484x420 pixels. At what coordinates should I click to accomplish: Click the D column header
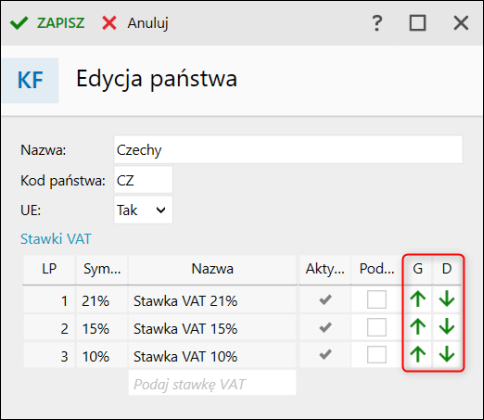(447, 269)
